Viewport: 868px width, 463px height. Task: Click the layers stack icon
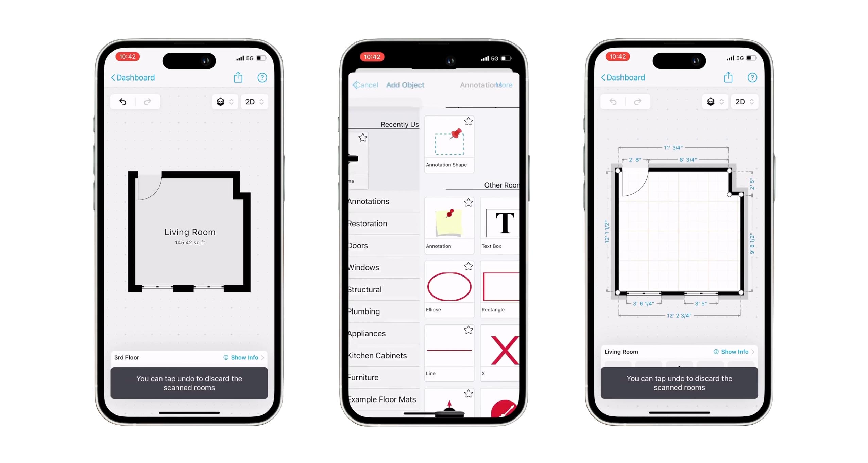coord(220,102)
